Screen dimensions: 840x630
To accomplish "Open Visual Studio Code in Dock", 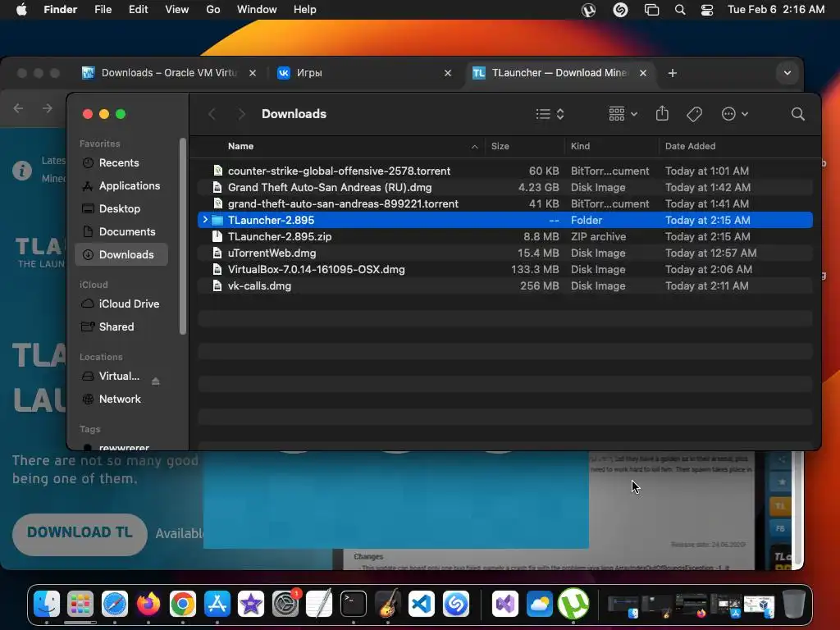I will point(422,604).
